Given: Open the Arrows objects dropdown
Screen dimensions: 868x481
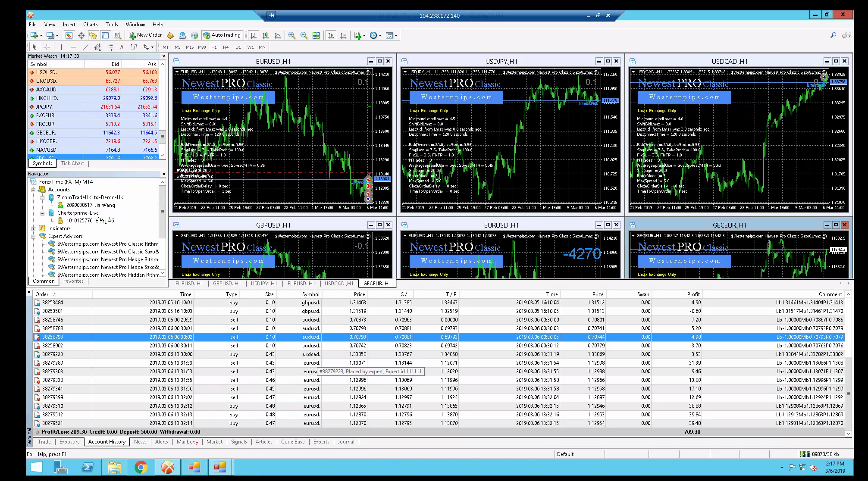Looking at the screenshot, I should (148, 47).
